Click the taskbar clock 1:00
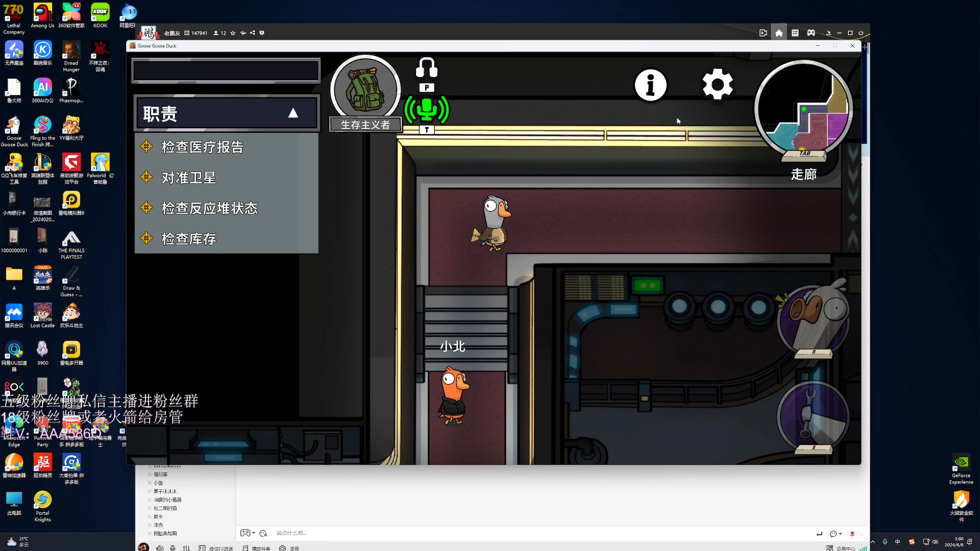This screenshot has width=980, height=551. (x=954, y=542)
